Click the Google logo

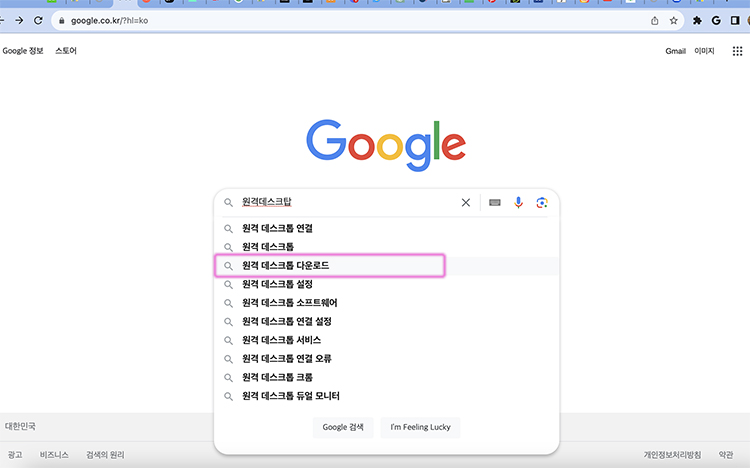386,145
